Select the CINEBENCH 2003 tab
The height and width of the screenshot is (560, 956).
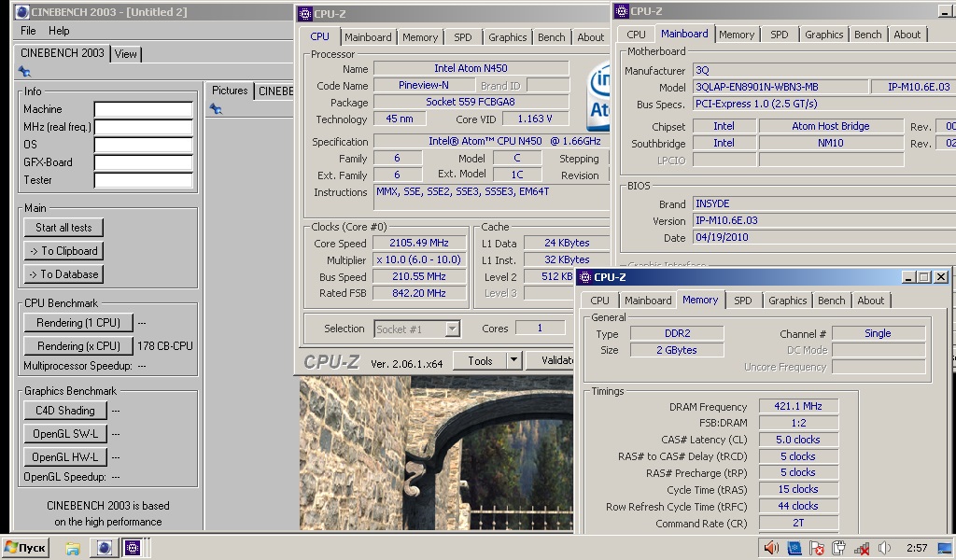click(63, 53)
